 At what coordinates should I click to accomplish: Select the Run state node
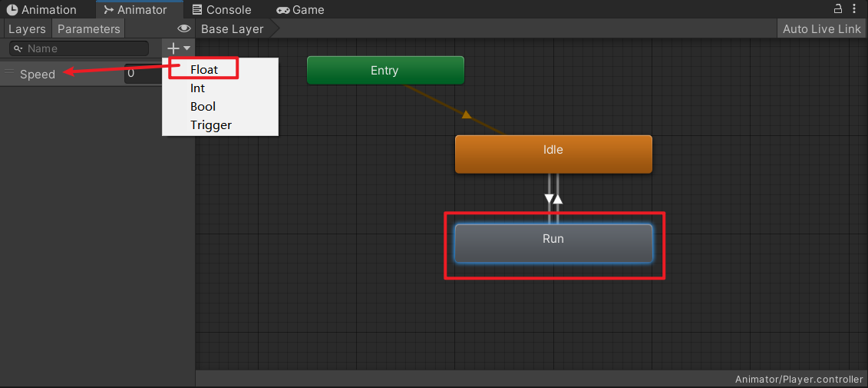553,243
